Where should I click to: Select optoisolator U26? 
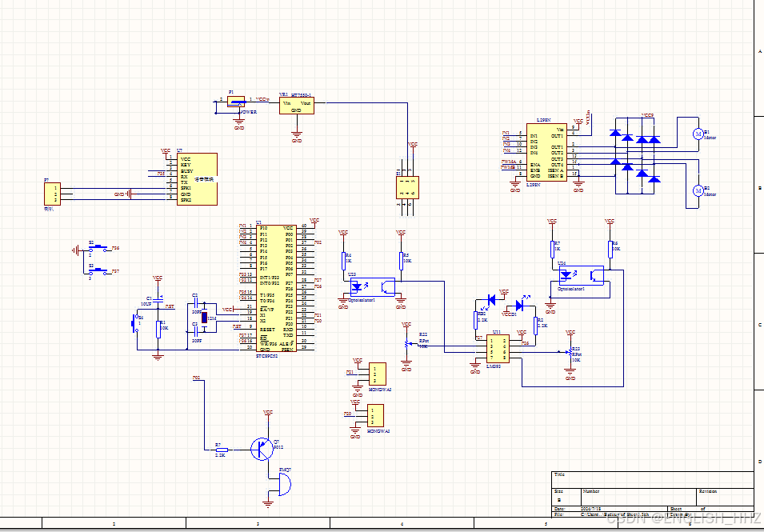coord(581,275)
